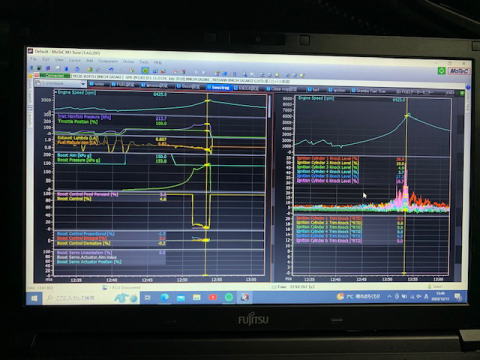Click the red square icon left of the connection status

pos(37,75)
